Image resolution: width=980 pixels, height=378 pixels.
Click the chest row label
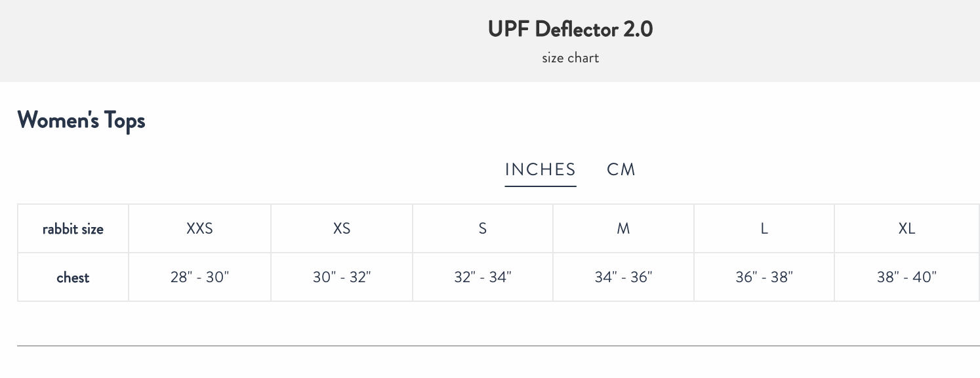tap(73, 277)
